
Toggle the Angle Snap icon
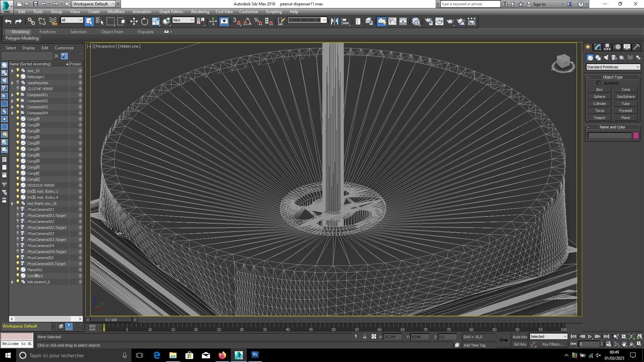pos(247,22)
